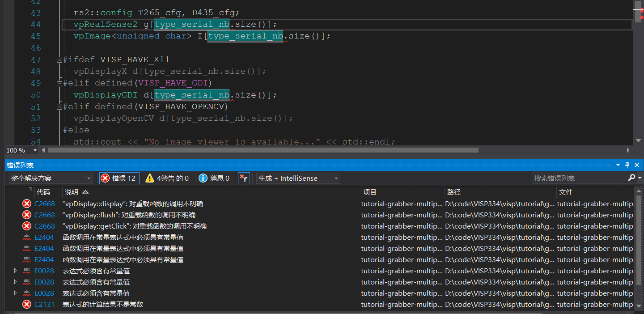Click the category column header icon

point(30,190)
